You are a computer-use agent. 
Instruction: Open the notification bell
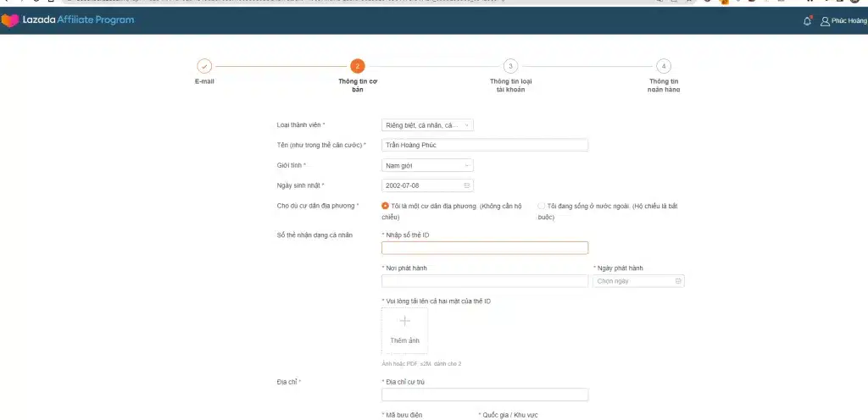pyautogui.click(x=807, y=21)
